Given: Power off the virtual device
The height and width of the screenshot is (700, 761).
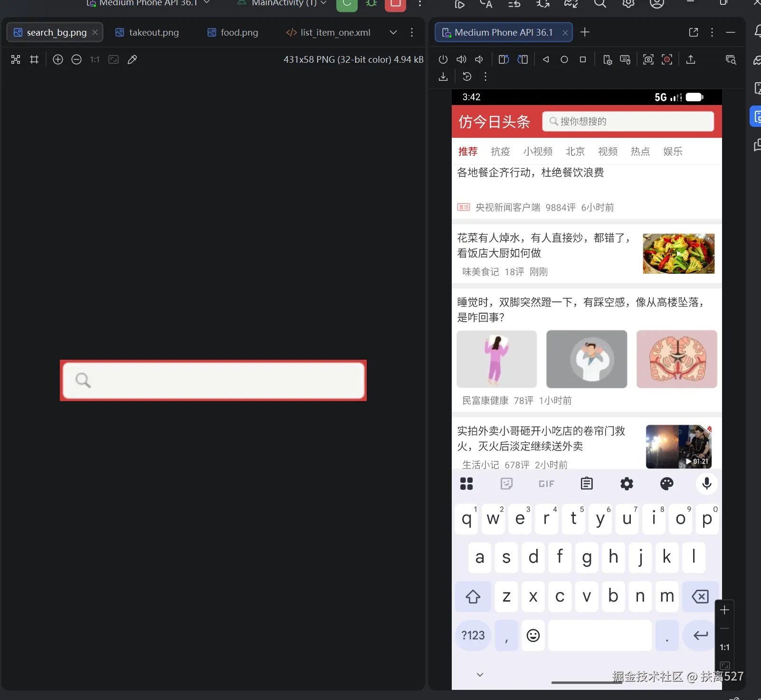Looking at the screenshot, I should pyautogui.click(x=443, y=59).
